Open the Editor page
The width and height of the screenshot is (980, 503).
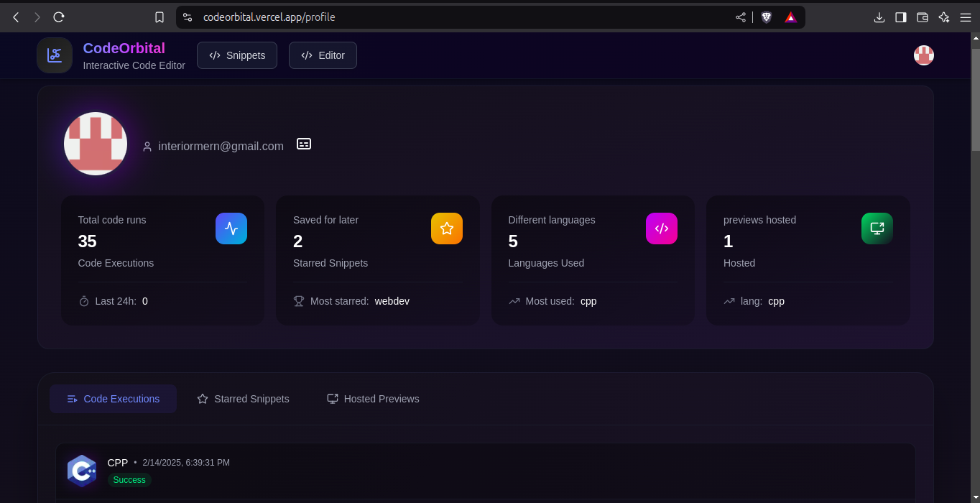coord(323,55)
